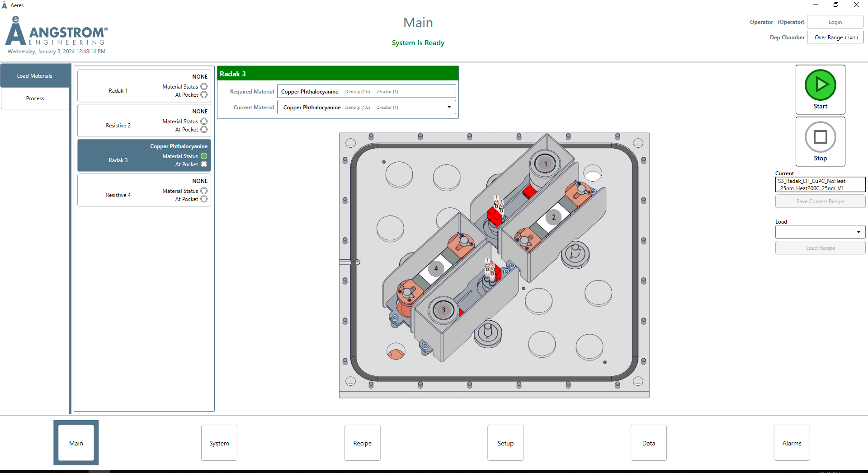
Task: Click the Aeres title bar app icon
Action: [5, 5]
